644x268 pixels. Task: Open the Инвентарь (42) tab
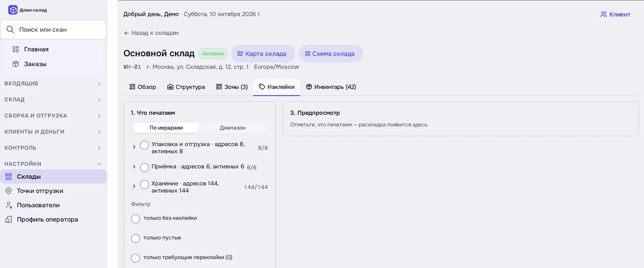(331, 87)
